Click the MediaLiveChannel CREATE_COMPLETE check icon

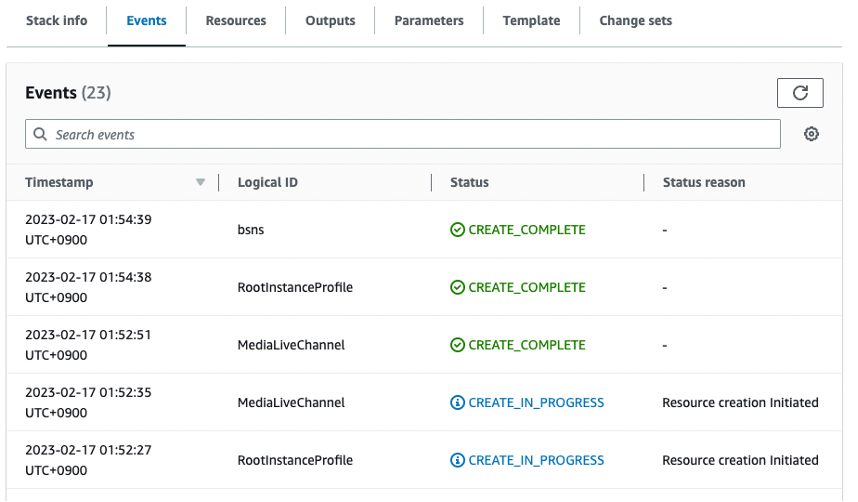(457, 345)
